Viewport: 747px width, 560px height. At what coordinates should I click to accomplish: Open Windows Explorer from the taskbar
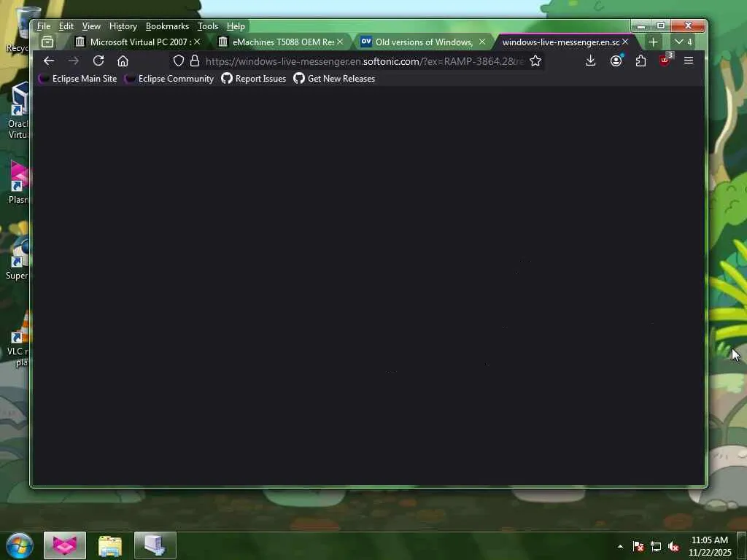click(110, 545)
